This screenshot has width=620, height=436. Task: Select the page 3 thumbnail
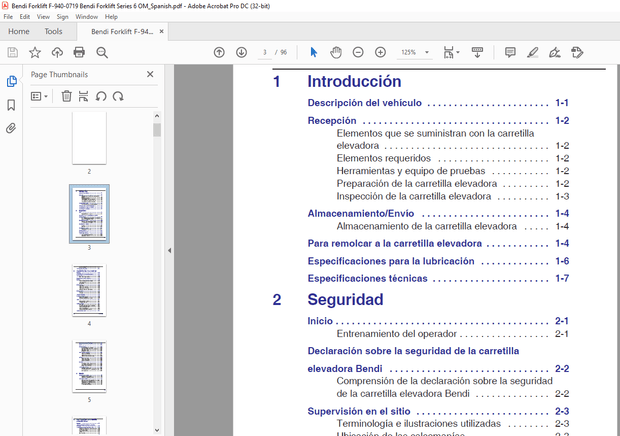89,214
